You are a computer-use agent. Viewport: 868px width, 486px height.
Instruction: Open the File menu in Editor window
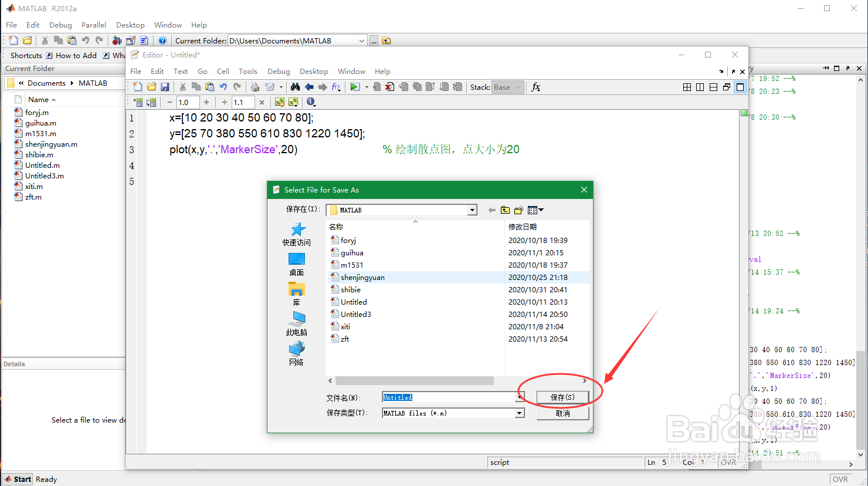pyautogui.click(x=135, y=71)
